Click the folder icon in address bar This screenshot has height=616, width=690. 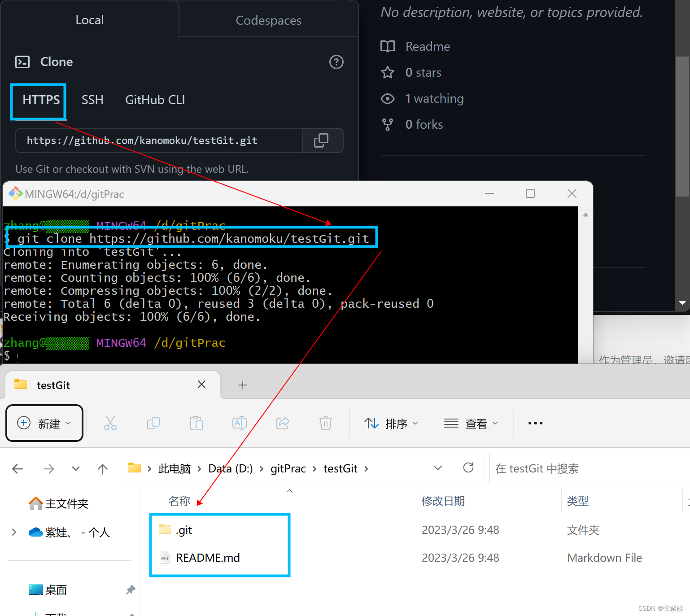[x=135, y=468]
